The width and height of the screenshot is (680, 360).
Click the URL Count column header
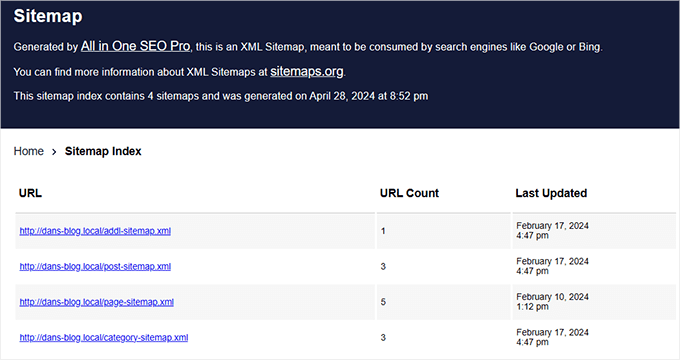tap(409, 193)
